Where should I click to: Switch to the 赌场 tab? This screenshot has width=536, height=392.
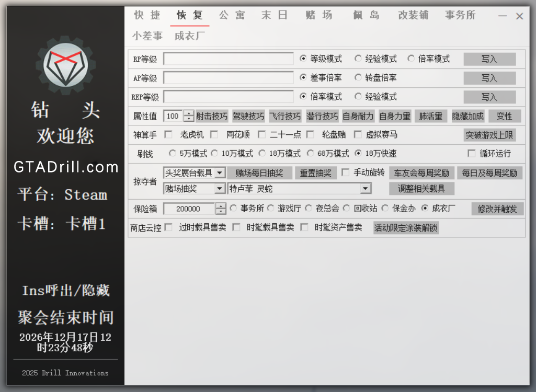[x=319, y=15]
